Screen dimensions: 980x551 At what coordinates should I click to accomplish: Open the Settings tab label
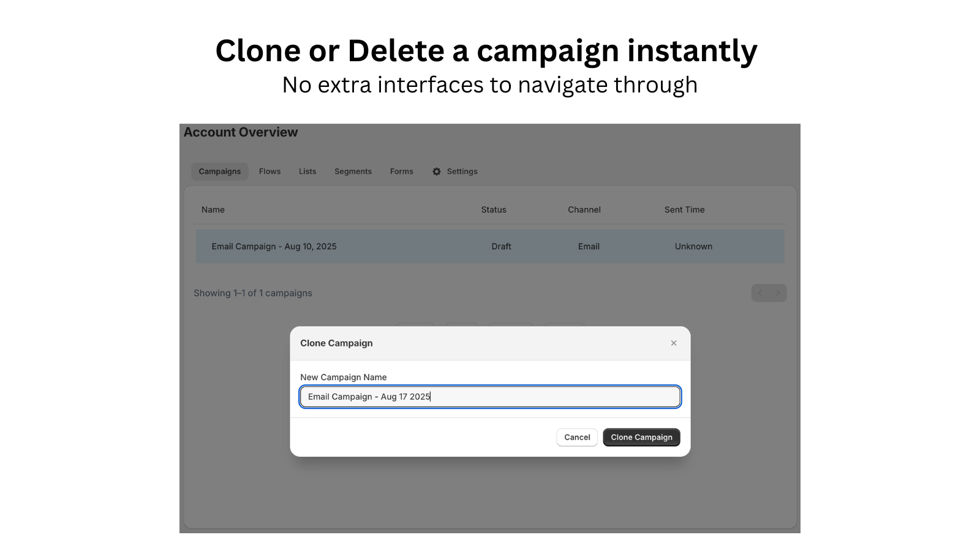click(462, 171)
